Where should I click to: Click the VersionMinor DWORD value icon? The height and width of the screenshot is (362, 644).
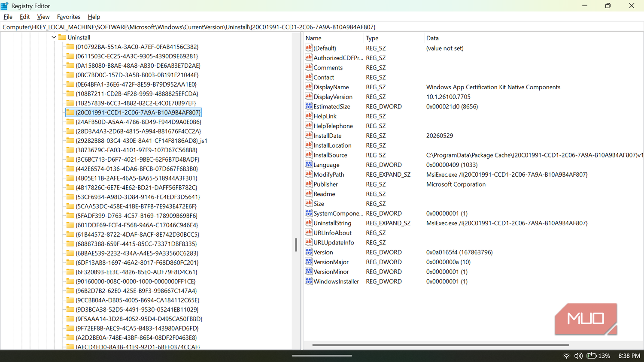tap(309, 271)
